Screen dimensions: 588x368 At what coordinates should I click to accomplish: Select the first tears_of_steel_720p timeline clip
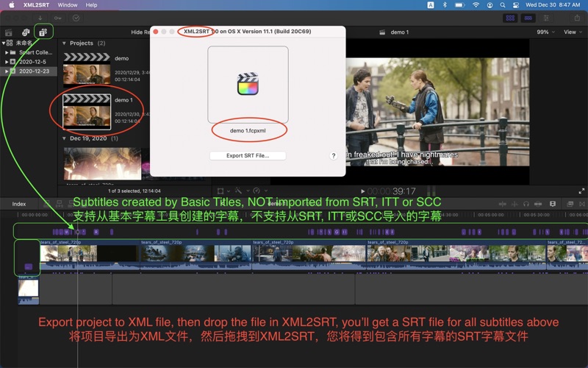(x=90, y=255)
